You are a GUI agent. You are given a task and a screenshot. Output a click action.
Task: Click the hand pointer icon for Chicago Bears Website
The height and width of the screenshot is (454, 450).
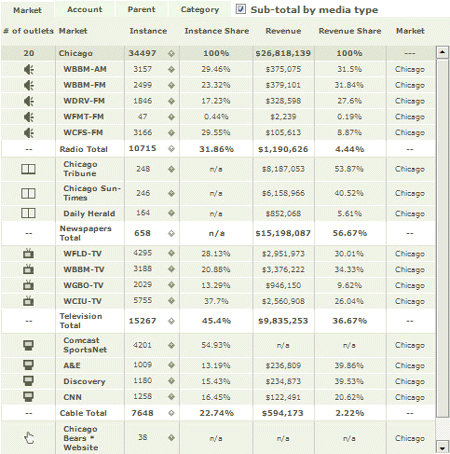pyautogui.click(x=29, y=438)
